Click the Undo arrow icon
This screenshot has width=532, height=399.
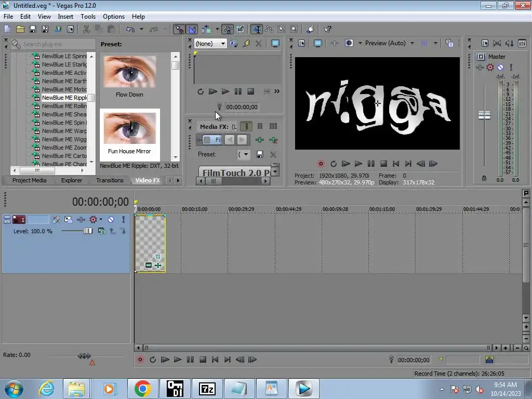click(130, 29)
